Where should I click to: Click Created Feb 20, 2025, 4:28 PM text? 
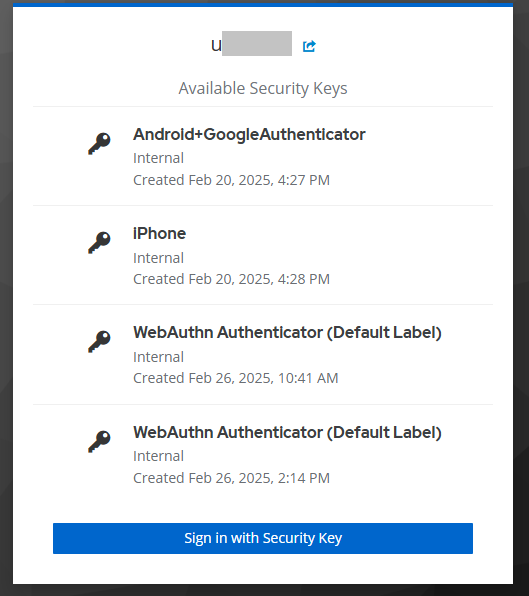[x=231, y=279]
